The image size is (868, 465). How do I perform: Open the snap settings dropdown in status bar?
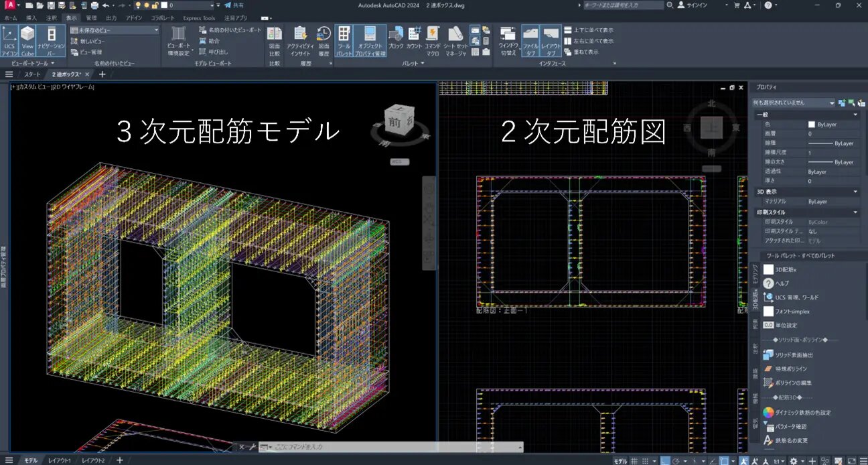coord(653,461)
